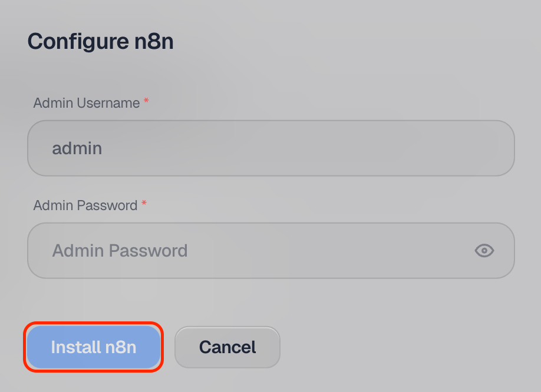Cancel the n8n configuration dialog
The height and width of the screenshot is (392, 541).
point(227,347)
